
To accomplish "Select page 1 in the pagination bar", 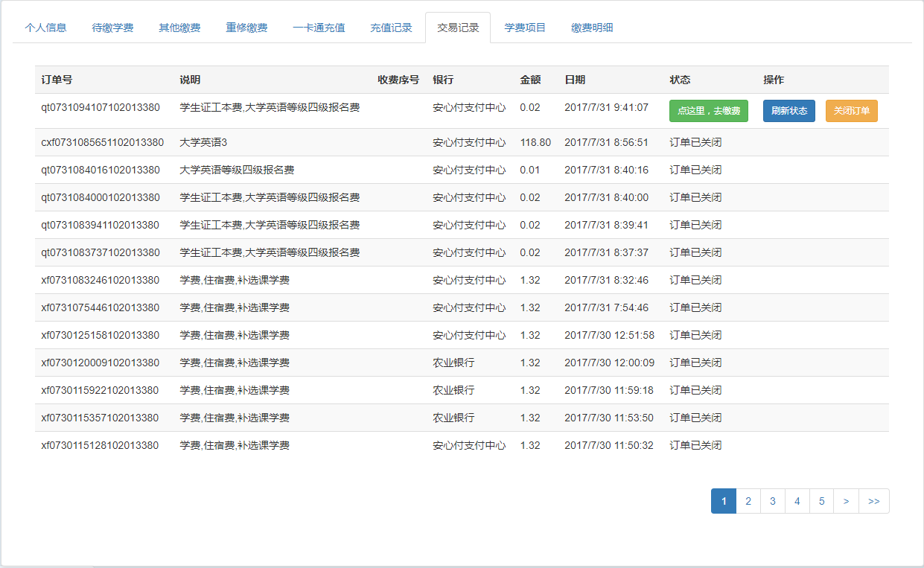I will [723, 501].
